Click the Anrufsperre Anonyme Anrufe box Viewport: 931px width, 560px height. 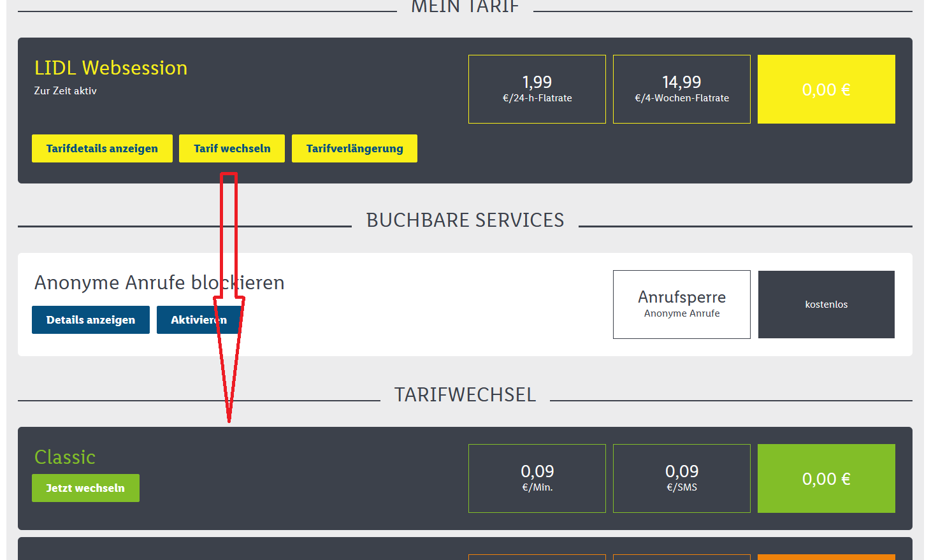tap(682, 305)
